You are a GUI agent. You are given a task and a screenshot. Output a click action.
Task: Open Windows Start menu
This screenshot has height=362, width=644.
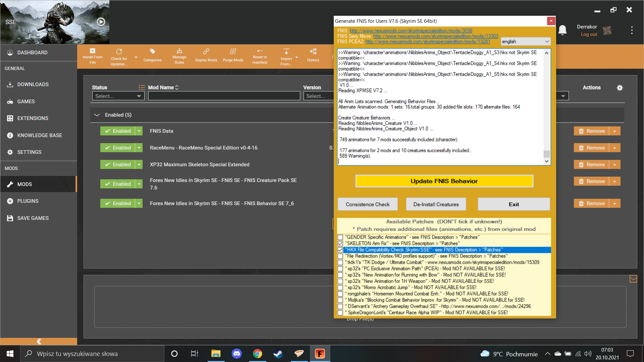point(10,354)
